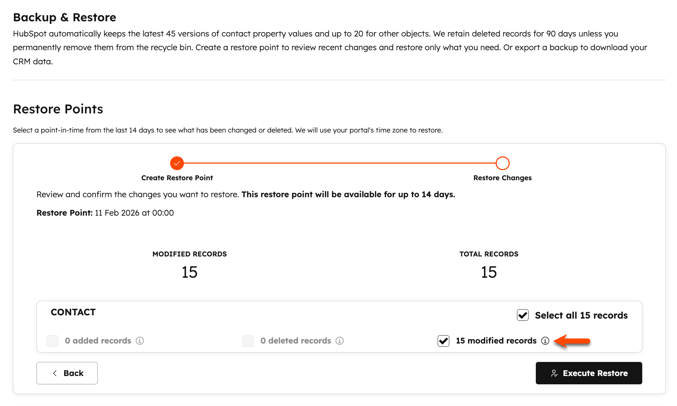Click the Modified Records count of 15

(x=189, y=272)
